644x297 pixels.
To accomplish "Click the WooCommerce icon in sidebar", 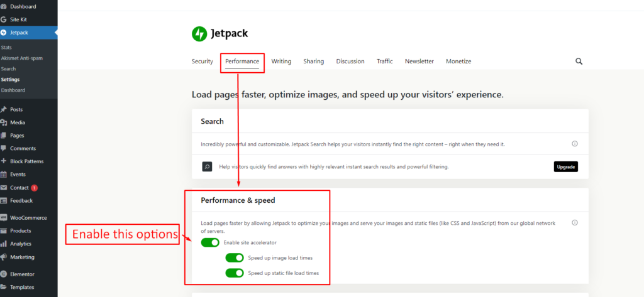I will tap(3, 218).
